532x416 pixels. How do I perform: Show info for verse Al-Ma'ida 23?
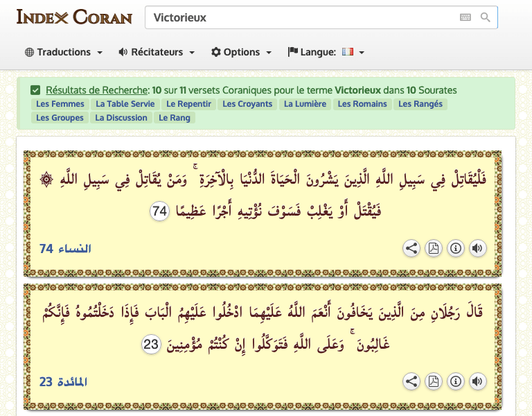pos(455,381)
